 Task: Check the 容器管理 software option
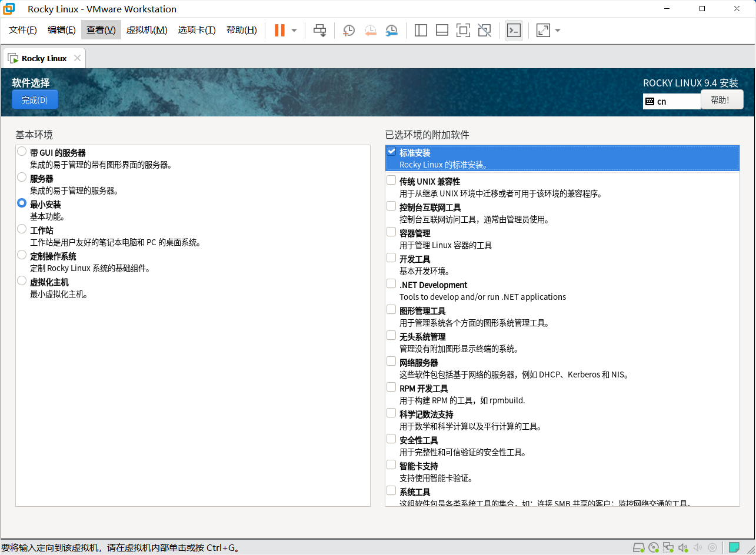click(x=391, y=232)
